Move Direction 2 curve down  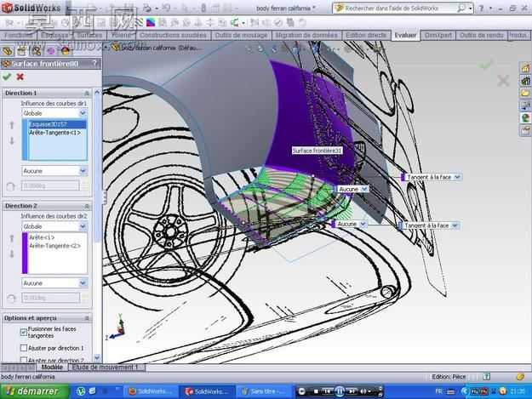12,254
